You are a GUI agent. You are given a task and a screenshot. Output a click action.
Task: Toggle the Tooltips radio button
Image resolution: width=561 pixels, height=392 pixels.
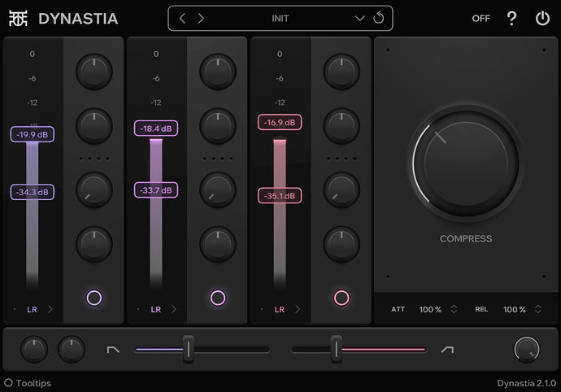click(8, 382)
